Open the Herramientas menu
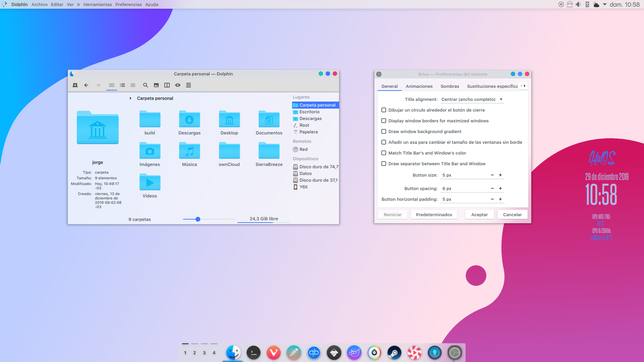Screen dimensions: 644x362 [x=97, y=4]
